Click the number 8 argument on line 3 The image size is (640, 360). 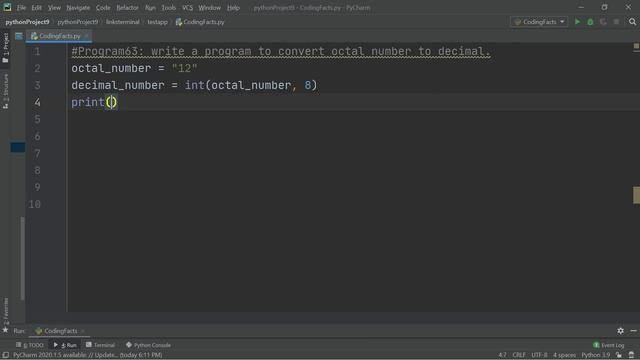pyautogui.click(x=308, y=85)
